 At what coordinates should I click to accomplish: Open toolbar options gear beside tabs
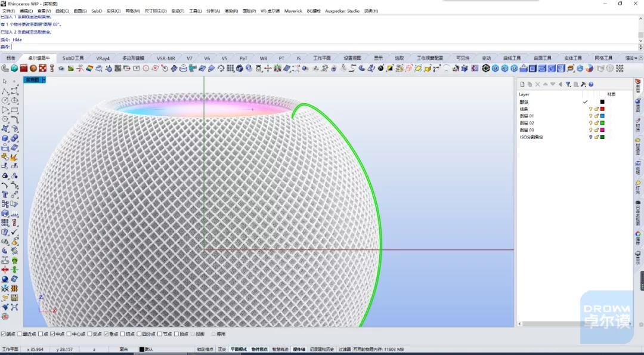641,58
